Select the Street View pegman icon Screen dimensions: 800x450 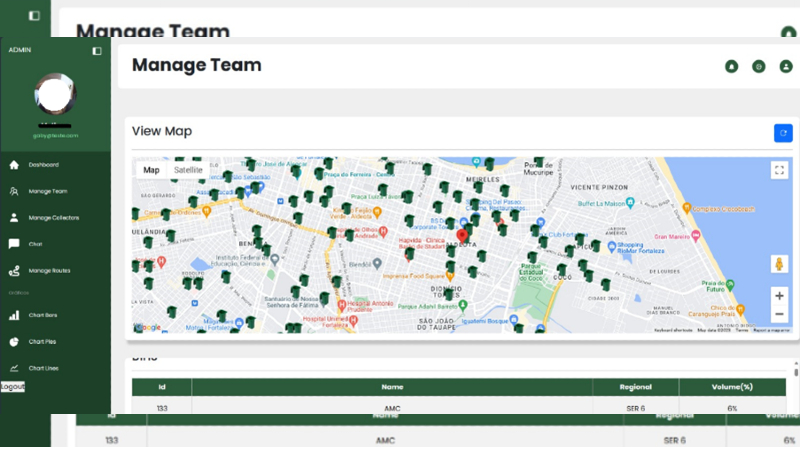[779, 264]
